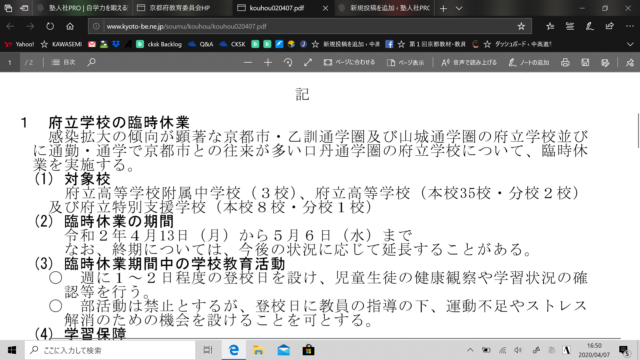
Task: Click the vertical scrollbar thumb
Action: point(638,131)
